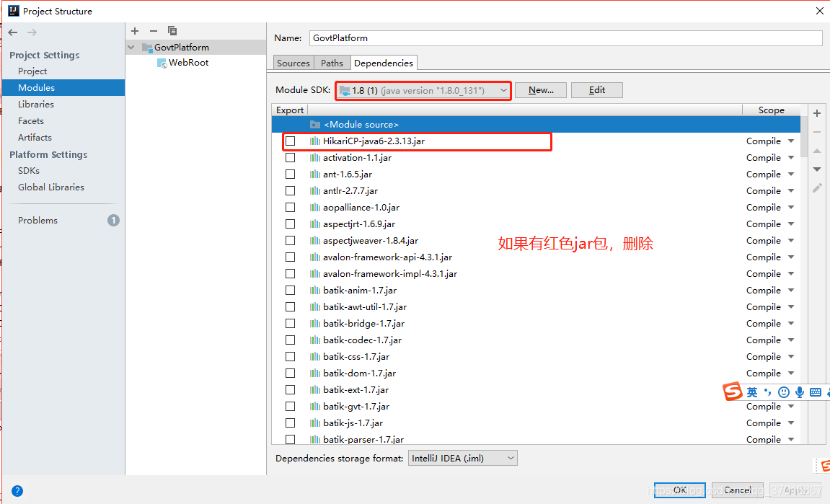Check Export for aspectjweaver-1.8.4.jar

click(290, 240)
